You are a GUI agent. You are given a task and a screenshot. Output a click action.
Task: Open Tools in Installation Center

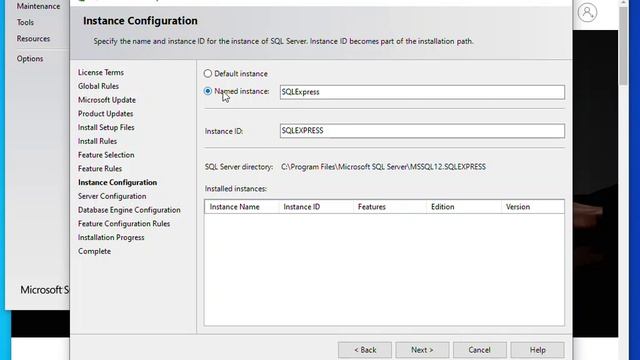[25, 22]
